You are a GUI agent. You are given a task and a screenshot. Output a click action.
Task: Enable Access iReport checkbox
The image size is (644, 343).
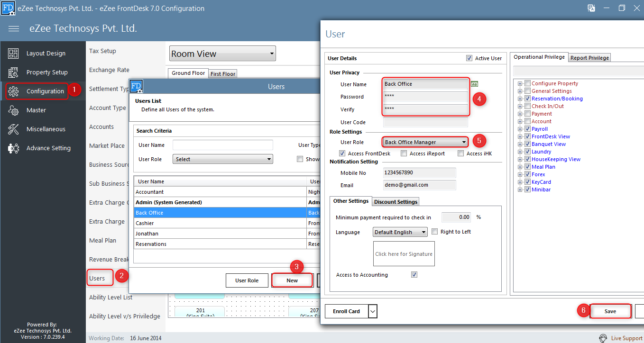pos(404,153)
